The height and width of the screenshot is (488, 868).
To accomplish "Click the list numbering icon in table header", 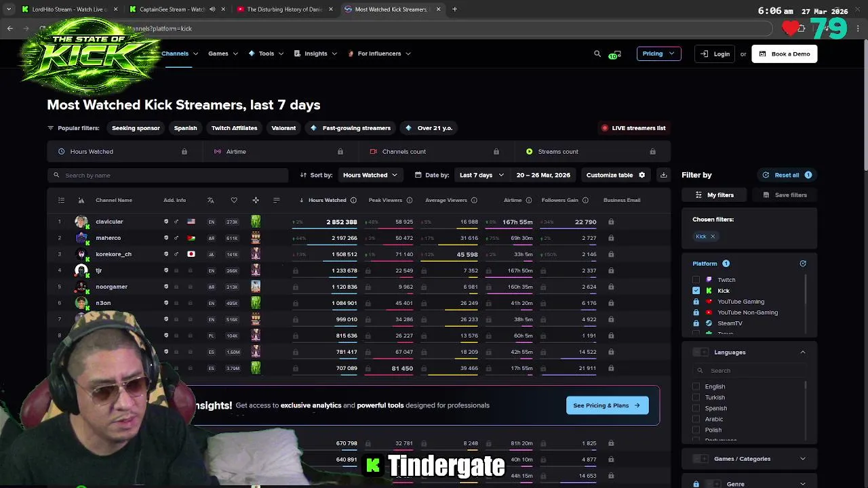I will point(61,200).
